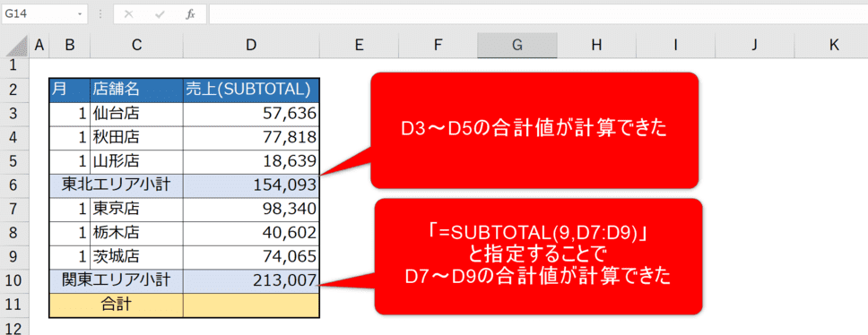This screenshot has width=868, height=335.
Task: Select the 秋田店 cell
Action: (x=136, y=138)
